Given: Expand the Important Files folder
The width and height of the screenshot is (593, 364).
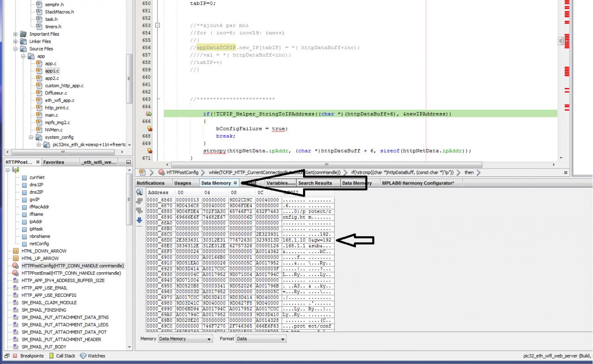Looking at the screenshot, I should [15, 34].
